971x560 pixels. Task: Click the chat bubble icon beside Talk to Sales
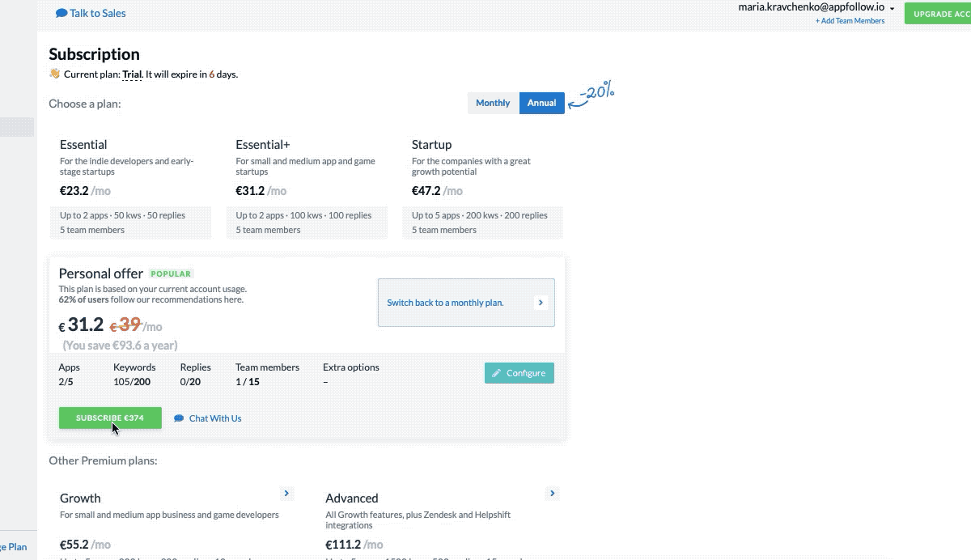61,12
